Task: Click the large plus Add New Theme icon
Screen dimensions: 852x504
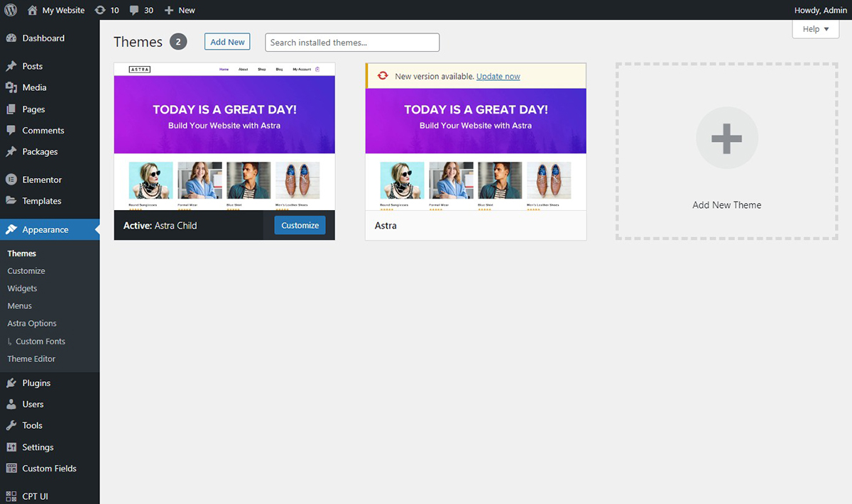Action: click(727, 138)
